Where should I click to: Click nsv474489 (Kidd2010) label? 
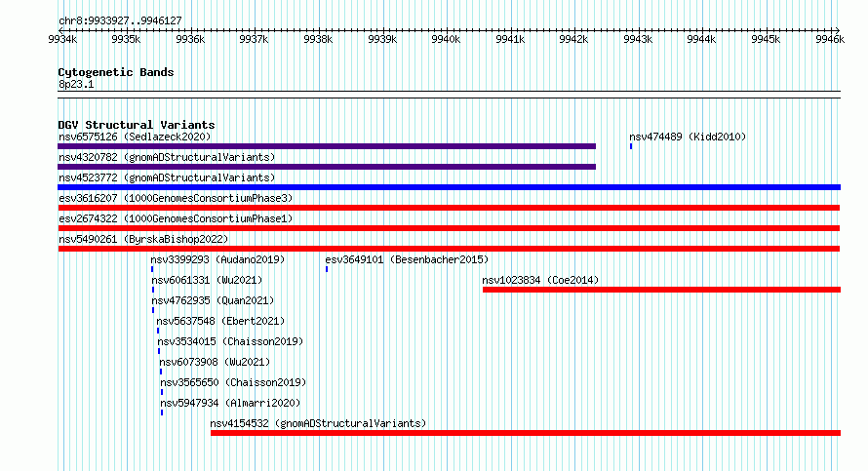coord(688,137)
